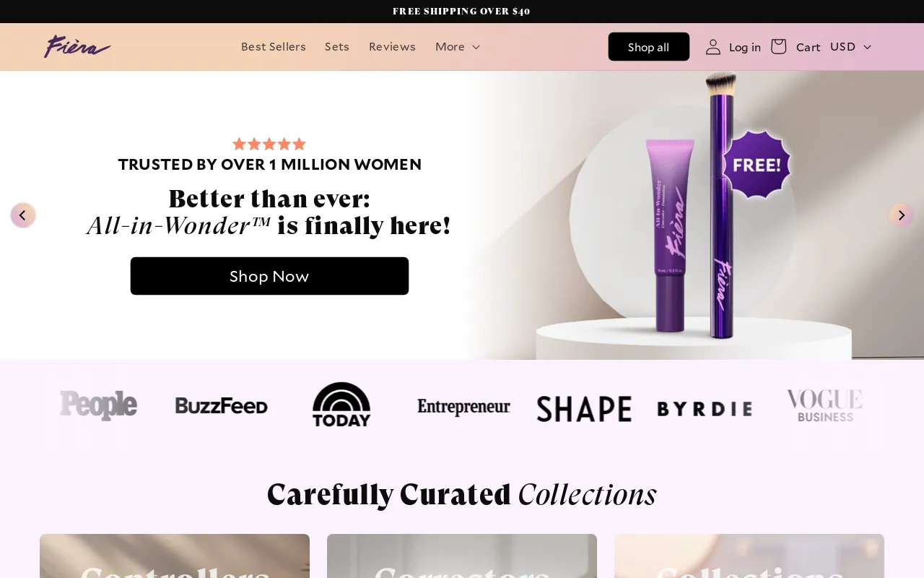Open the USD currency selector
The width and height of the screenshot is (924, 578).
coord(851,46)
